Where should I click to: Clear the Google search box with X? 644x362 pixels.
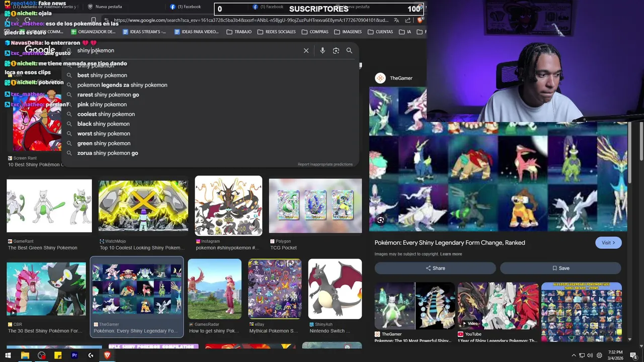click(x=306, y=50)
